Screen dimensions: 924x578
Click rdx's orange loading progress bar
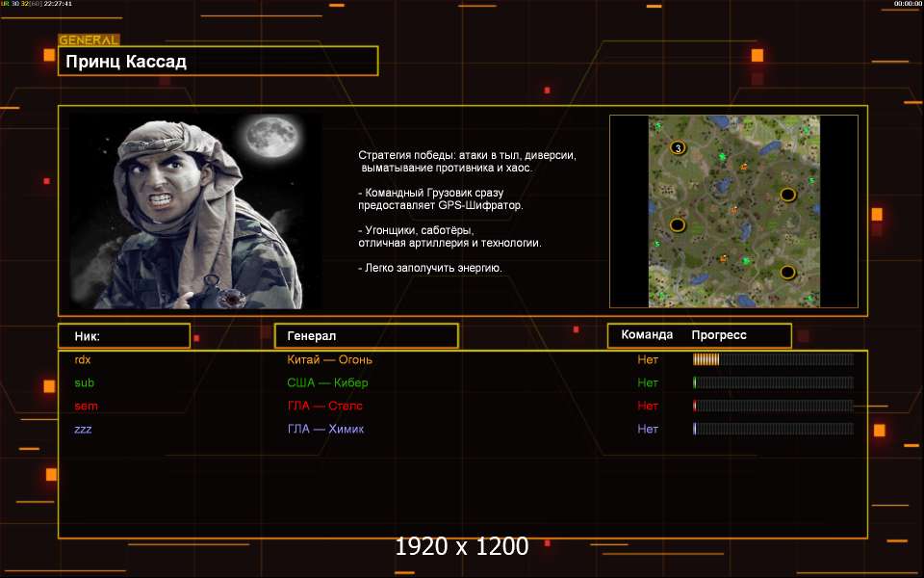[x=773, y=359]
